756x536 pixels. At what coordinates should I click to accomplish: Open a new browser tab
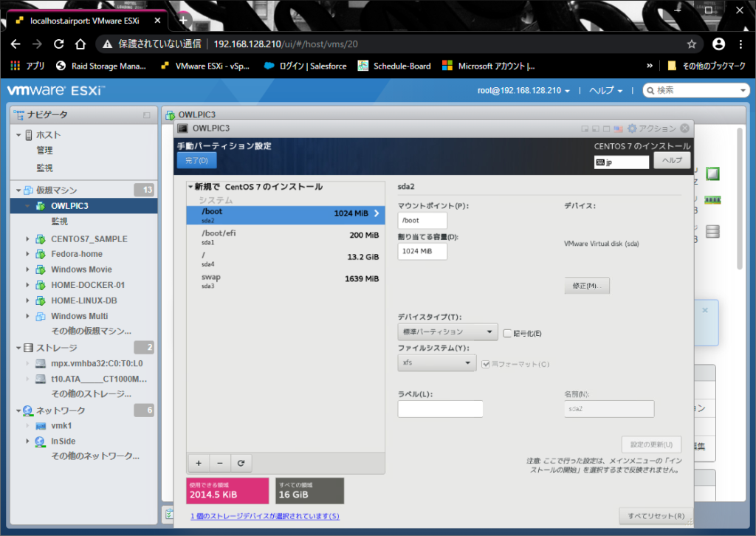tap(183, 20)
